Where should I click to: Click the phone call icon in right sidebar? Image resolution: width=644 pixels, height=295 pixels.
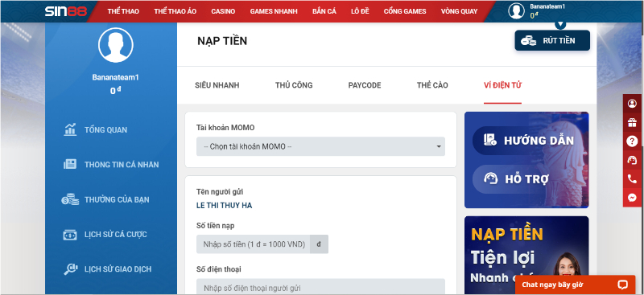[632, 179]
